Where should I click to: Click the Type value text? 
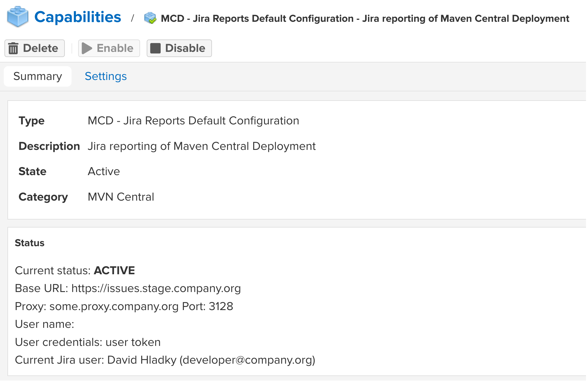(x=193, y=121)
